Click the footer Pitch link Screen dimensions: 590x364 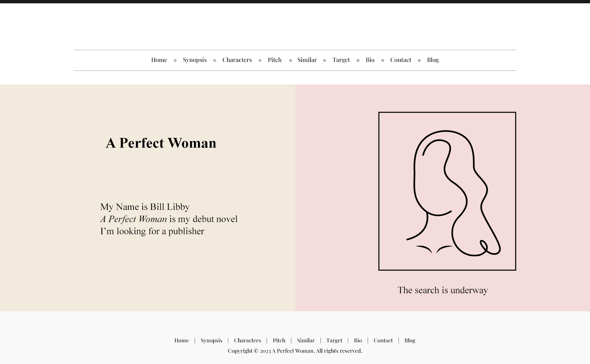pos(279,340)
